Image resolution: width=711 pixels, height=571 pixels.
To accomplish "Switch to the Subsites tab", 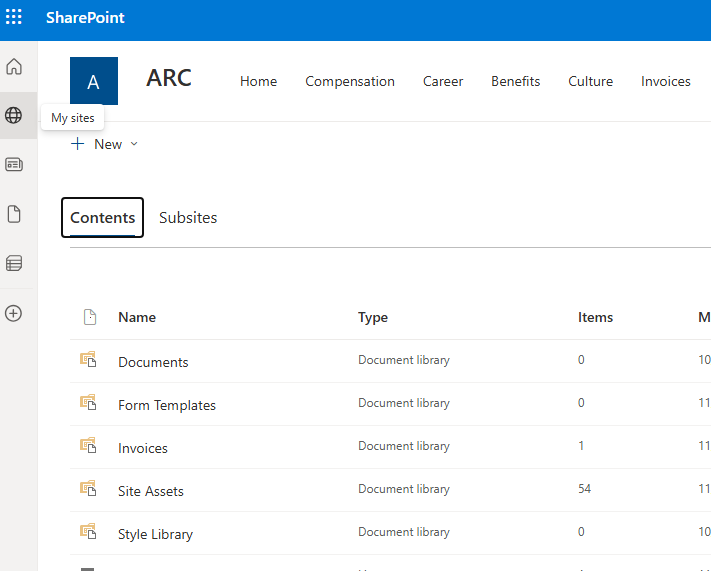I will (x=188, y=218).
